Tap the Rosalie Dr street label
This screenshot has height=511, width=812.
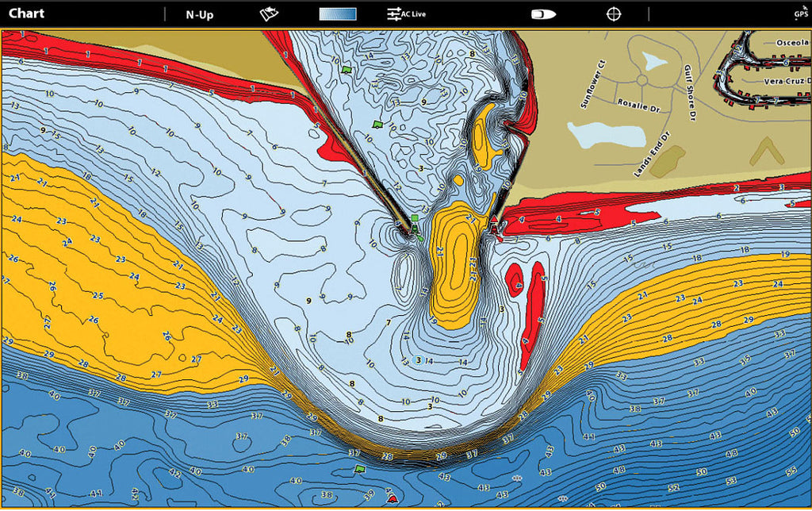coord(639,106)
